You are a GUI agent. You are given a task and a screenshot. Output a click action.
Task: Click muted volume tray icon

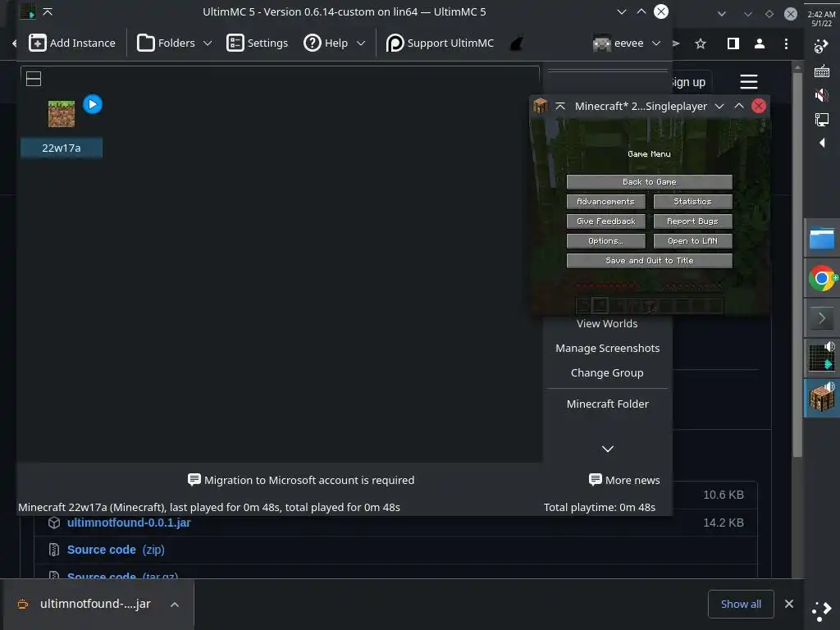point(822,95)
